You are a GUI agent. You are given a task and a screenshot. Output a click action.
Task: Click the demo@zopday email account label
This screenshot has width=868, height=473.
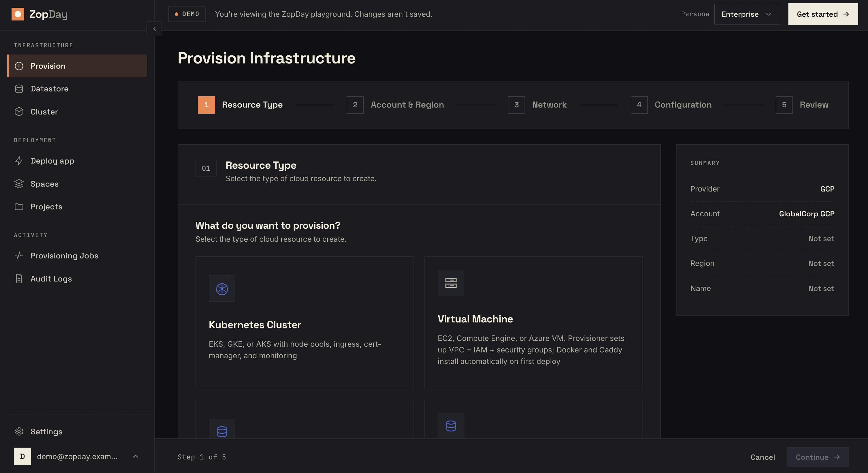[77, 457]
